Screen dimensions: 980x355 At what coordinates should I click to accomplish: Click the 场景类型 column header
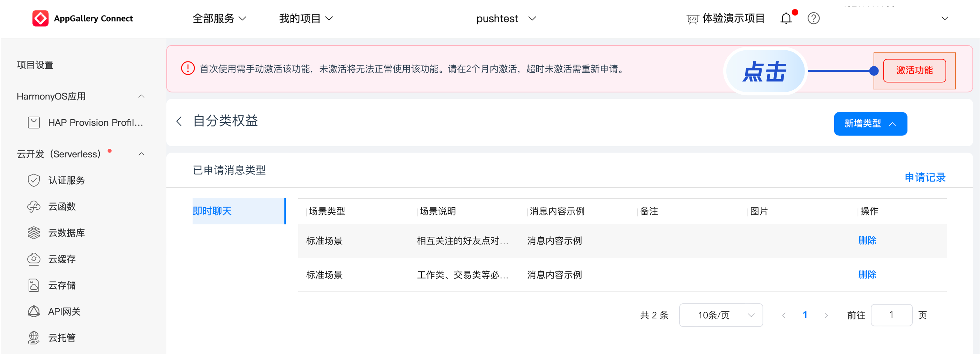(x=327, y=211)
